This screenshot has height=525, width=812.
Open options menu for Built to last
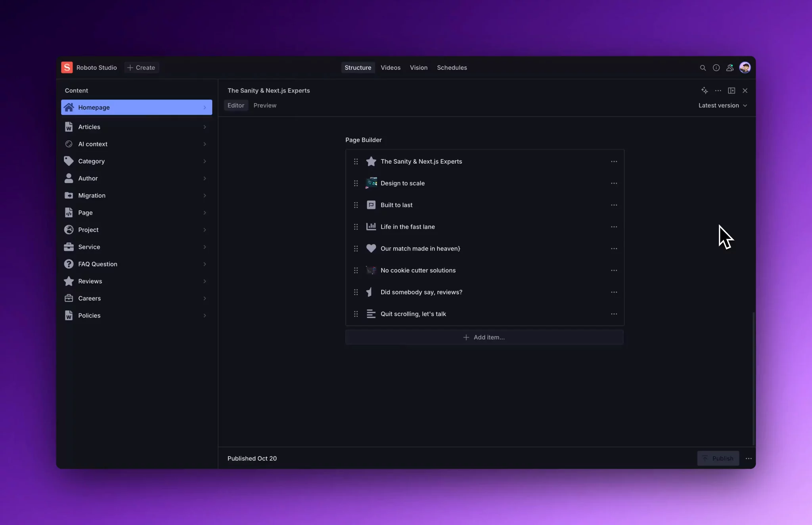[614, 205]
